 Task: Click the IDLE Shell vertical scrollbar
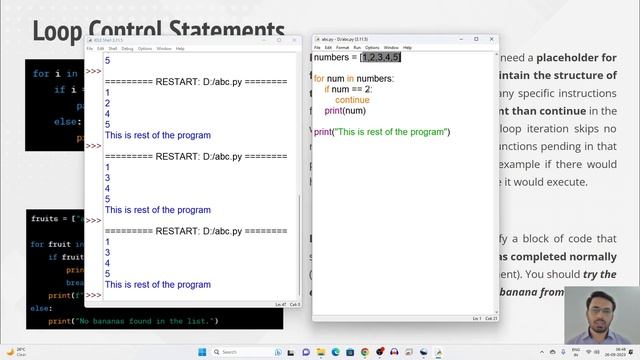point(300,245)
